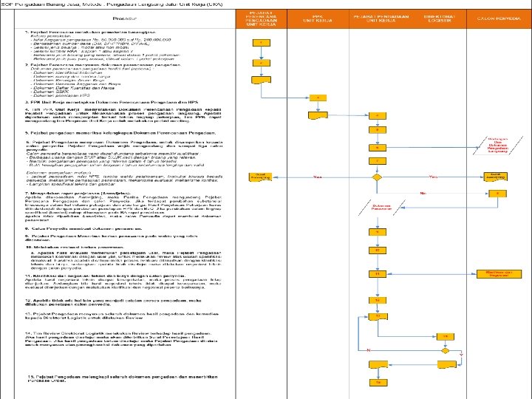This screenshot has width=532, height=399.
Task: Select line "8. Calon Penyedia membuat dokumen penawaran"
Action: pyautogui.click(x=83, y=228)
